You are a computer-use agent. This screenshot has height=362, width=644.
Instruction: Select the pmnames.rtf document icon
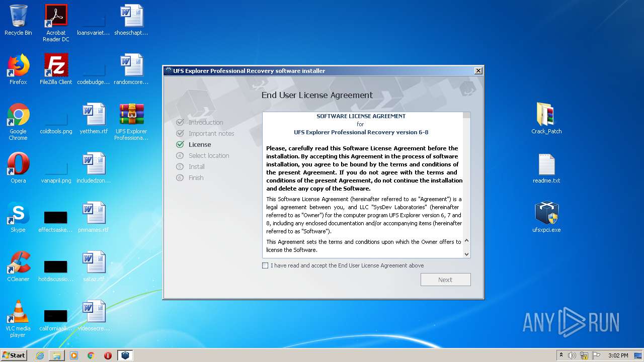pyautogui.click(x=94, y=217)
